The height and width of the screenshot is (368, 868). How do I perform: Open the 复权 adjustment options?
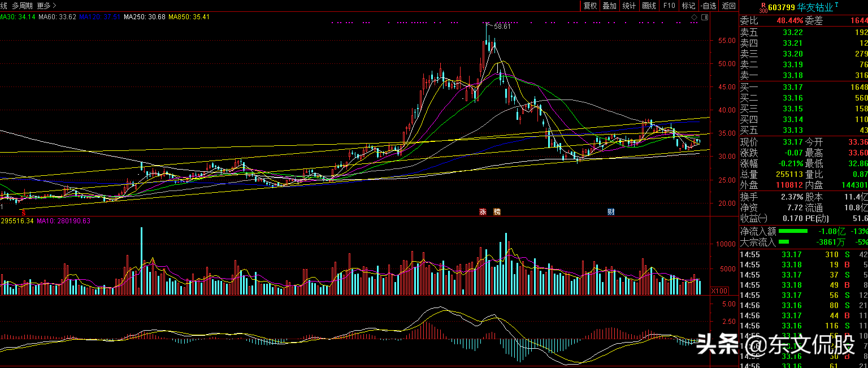pos(590,6)
